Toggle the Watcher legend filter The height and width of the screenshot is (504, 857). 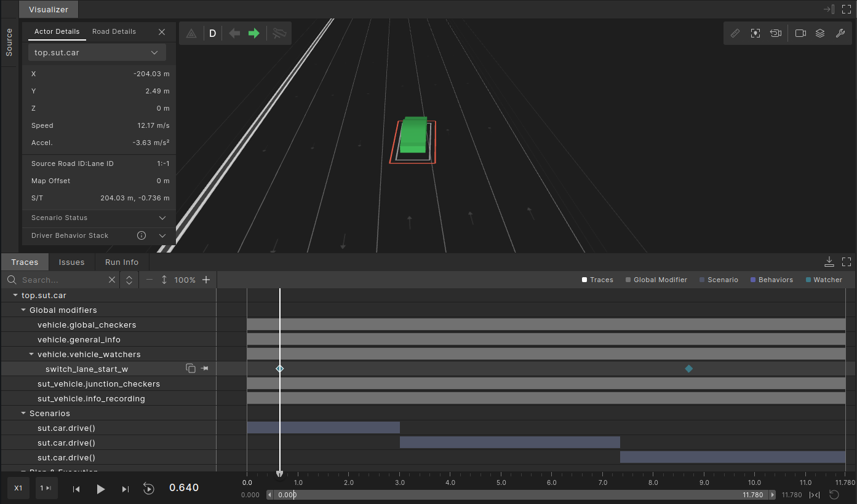click(823, 280)
